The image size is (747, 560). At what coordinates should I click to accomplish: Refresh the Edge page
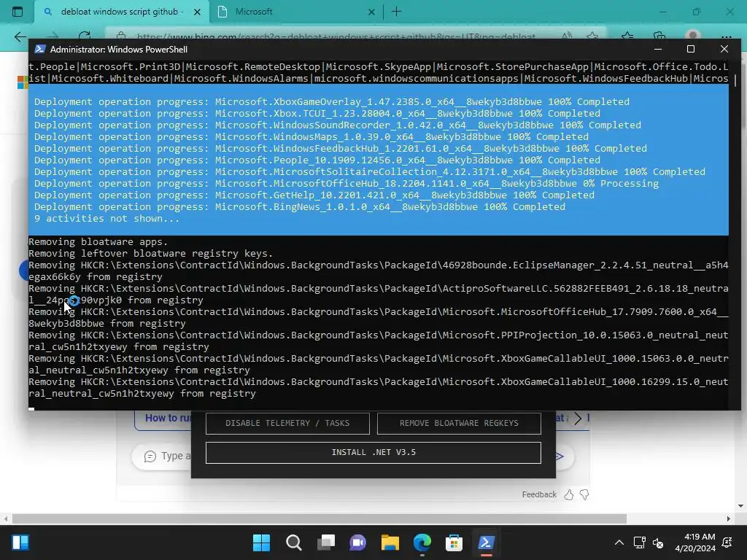point(85,36)
